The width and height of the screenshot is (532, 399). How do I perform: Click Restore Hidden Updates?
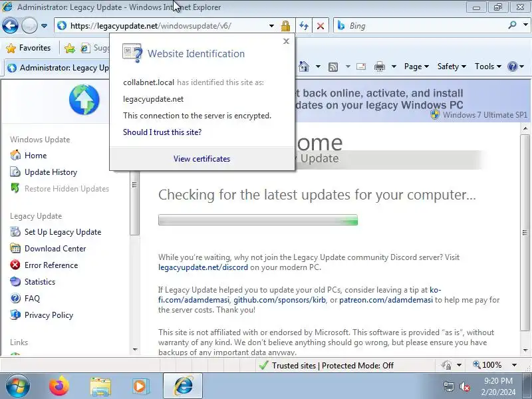(66, 189)
